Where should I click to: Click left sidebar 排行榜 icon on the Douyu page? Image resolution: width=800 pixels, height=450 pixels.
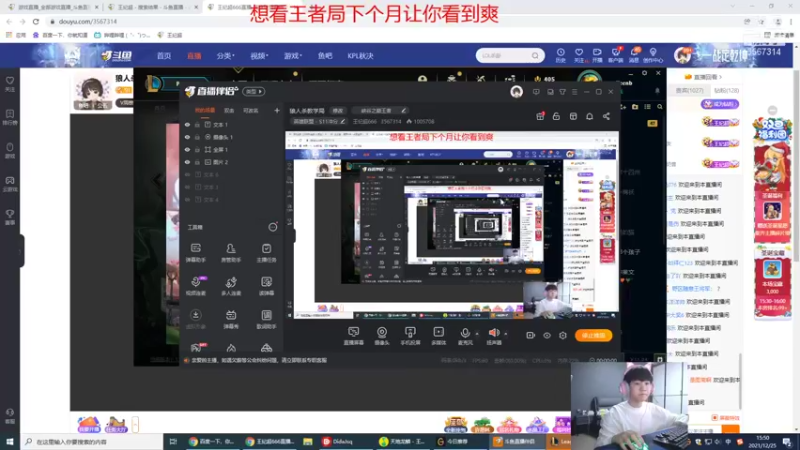click(10, 117)
